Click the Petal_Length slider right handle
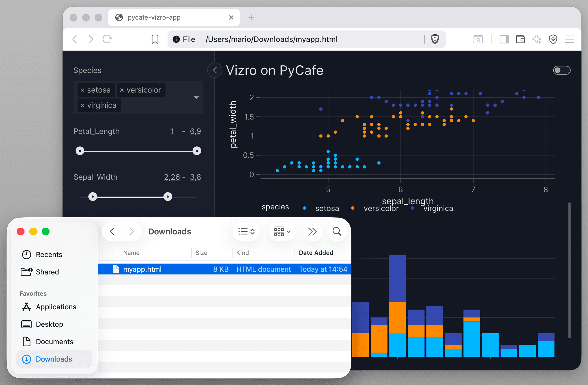This screenshot has width=588, height=385. click(x=197, y=151)
